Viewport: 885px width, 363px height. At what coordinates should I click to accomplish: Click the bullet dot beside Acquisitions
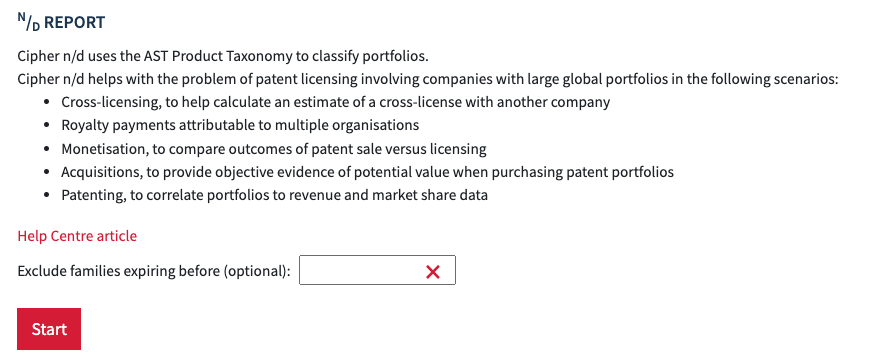pyautogui.click(x=47, y=173)
